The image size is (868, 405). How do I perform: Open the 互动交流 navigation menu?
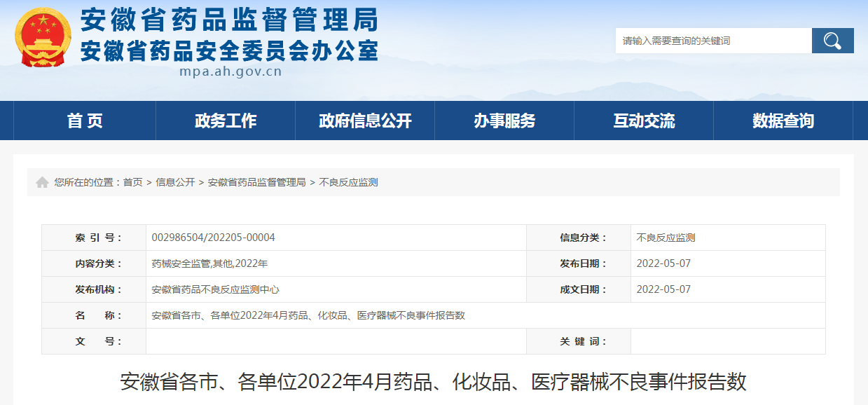[644, 121]
